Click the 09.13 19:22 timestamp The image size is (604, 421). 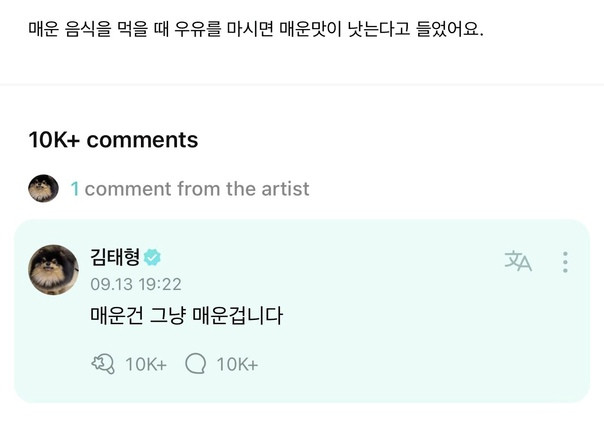pyautogui.click(x=136, y=284)
